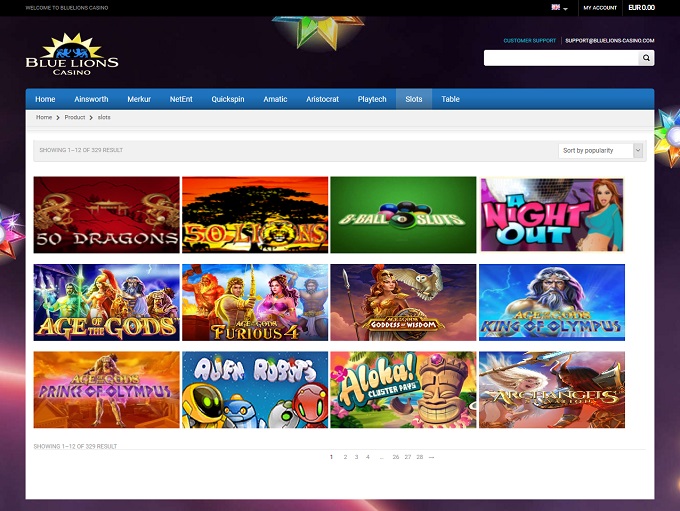This screenshot has height=511, width=680.
Task: Go to the Home menu tab
Action: point(45,99)
